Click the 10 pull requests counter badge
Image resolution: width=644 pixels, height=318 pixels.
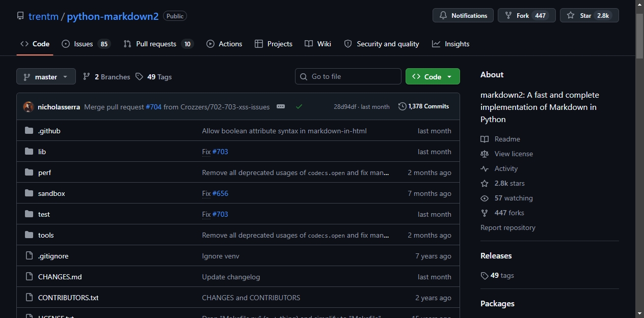(x=187, y=44)
